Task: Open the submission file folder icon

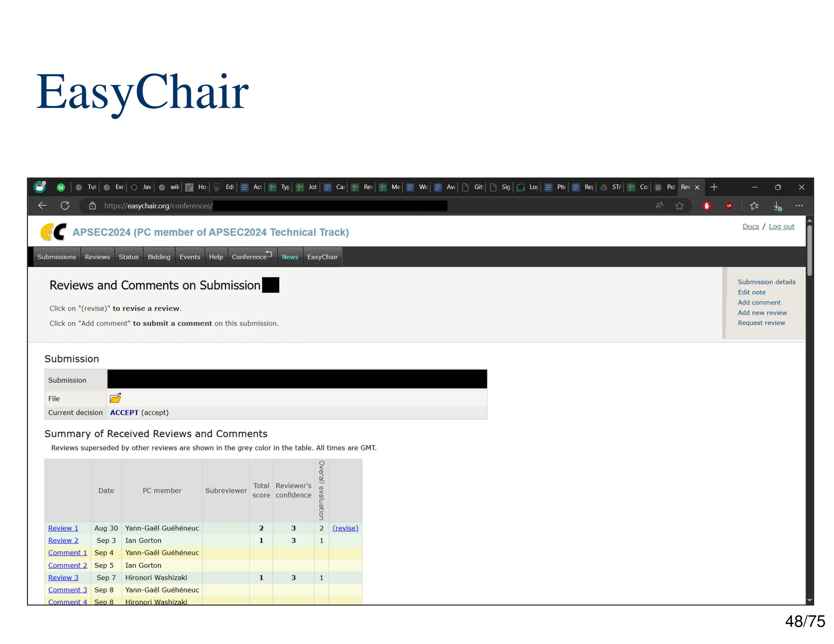Action: click(x=116, y=398)
